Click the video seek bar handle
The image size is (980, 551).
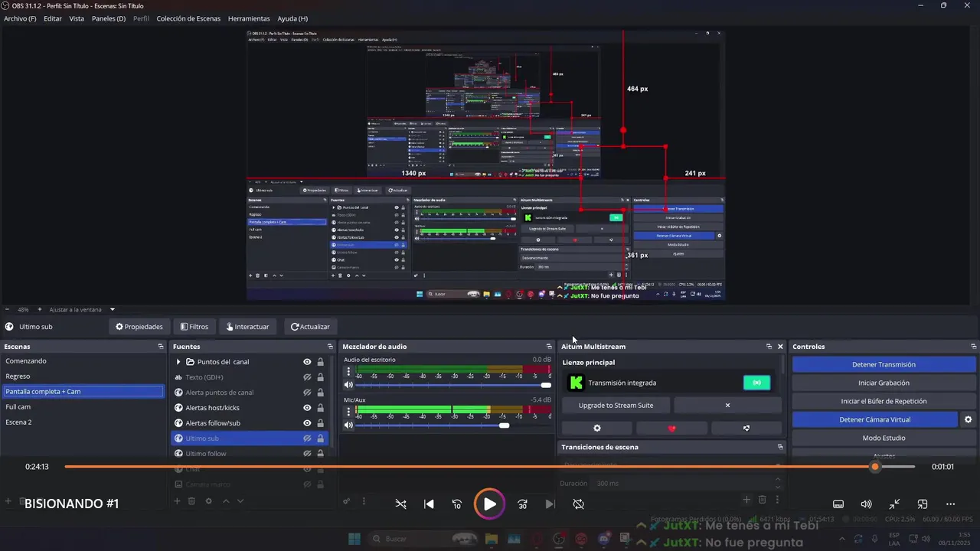(x=875, y=467)
